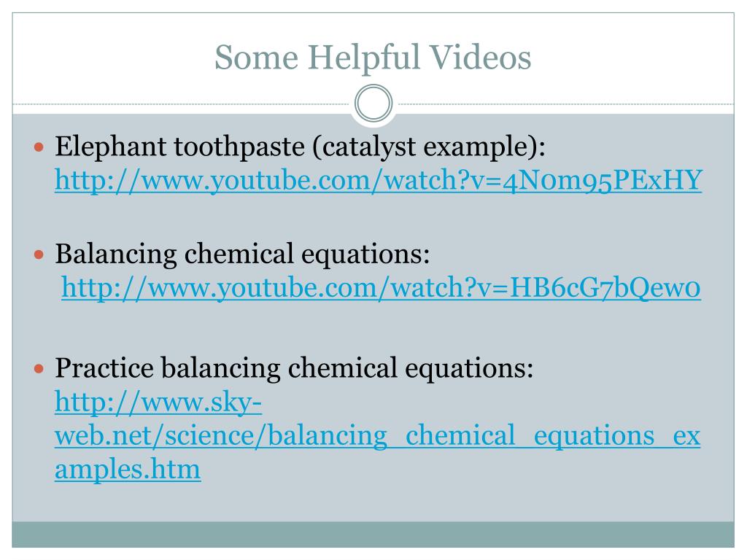Click the word 'Videos' in the title
The image size is (747, 560).
click(x=481, y=58)
